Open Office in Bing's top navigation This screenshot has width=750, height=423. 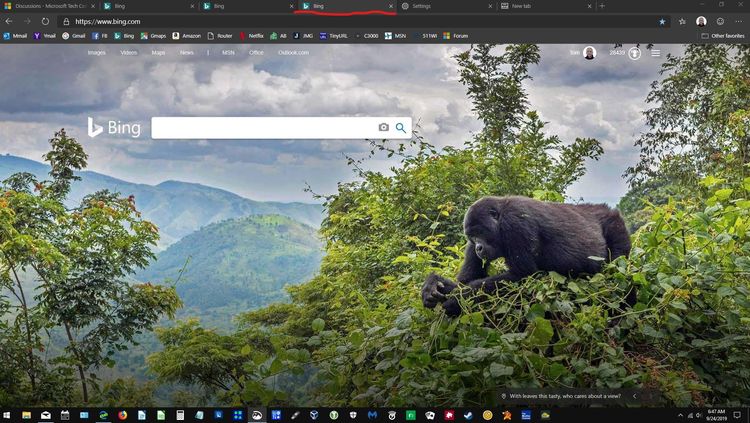click(x=256, y=53)
